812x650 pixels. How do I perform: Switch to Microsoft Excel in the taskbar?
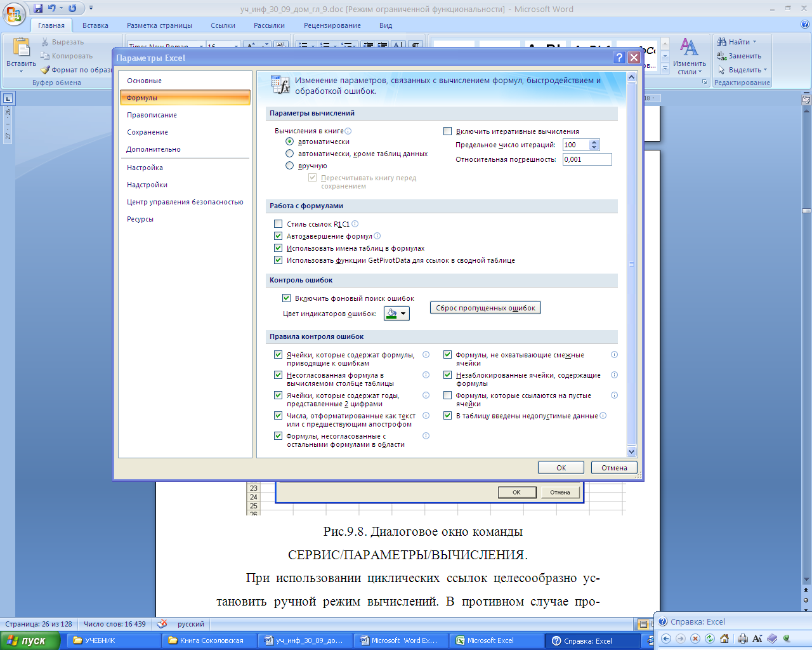[x=498, y=640]
